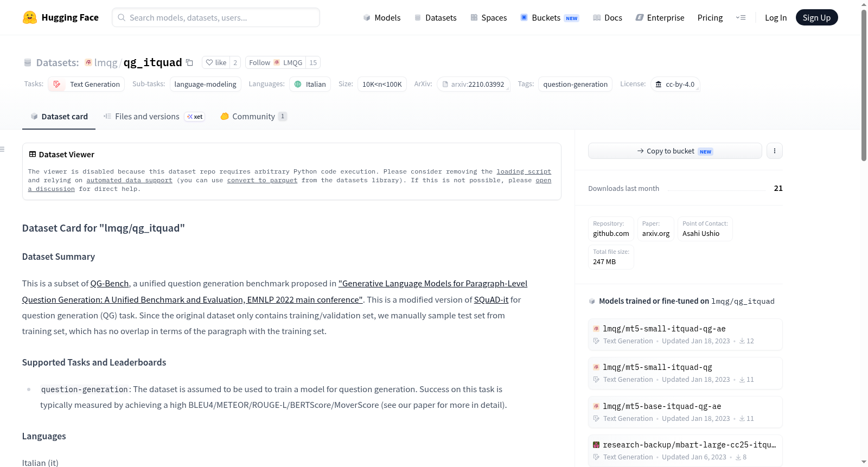Click the Total file size 247 MB box
This screenshot has height=467, width=868.
point(611,257)
